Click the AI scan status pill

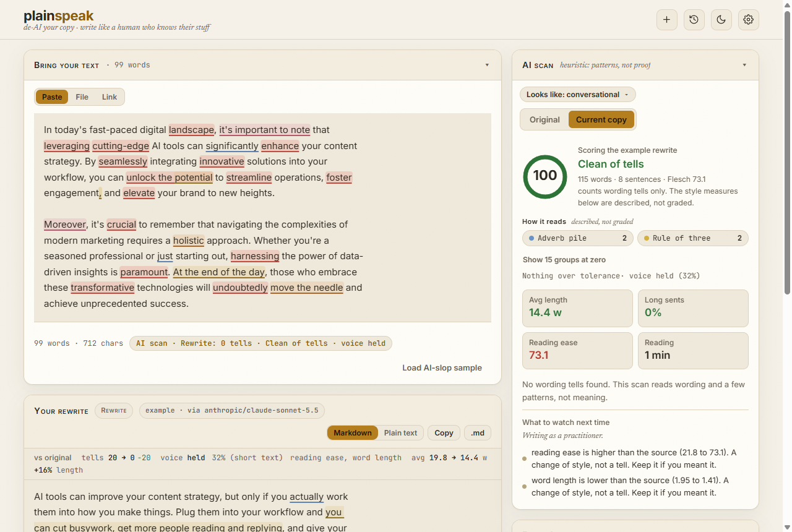click(x=260, y=343)
